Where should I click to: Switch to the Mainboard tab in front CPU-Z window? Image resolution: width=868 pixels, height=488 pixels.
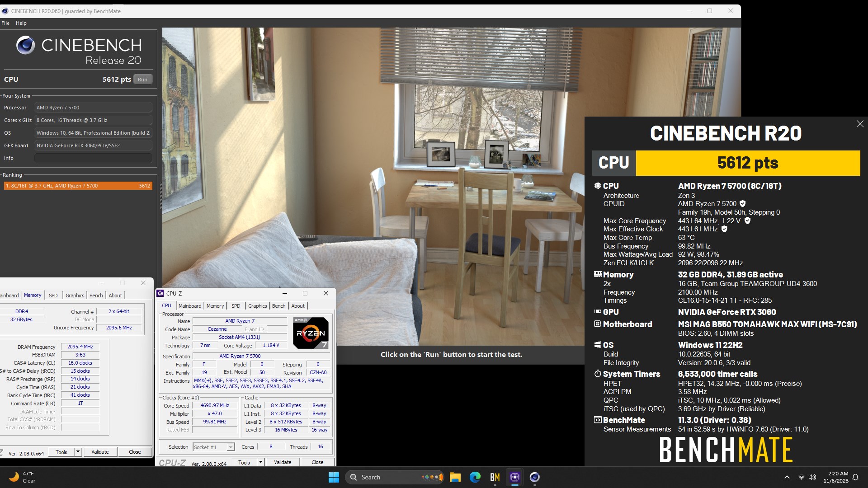pyautogui.click(x=190, y=306)
